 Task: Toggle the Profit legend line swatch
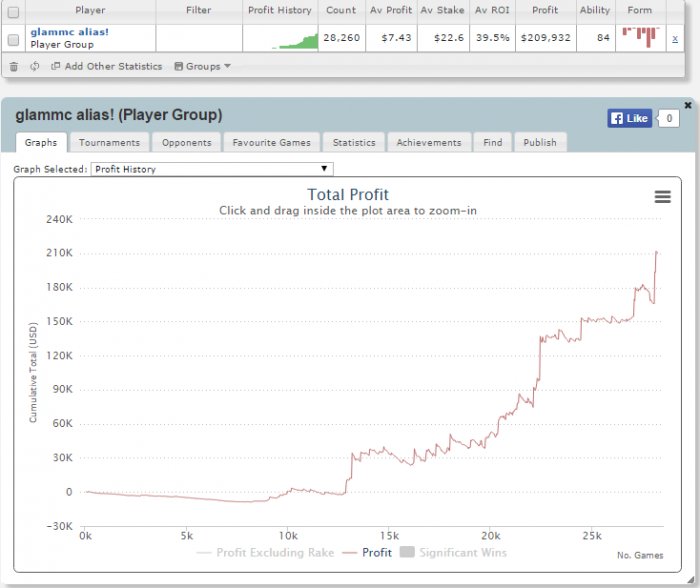coord(350,553)
